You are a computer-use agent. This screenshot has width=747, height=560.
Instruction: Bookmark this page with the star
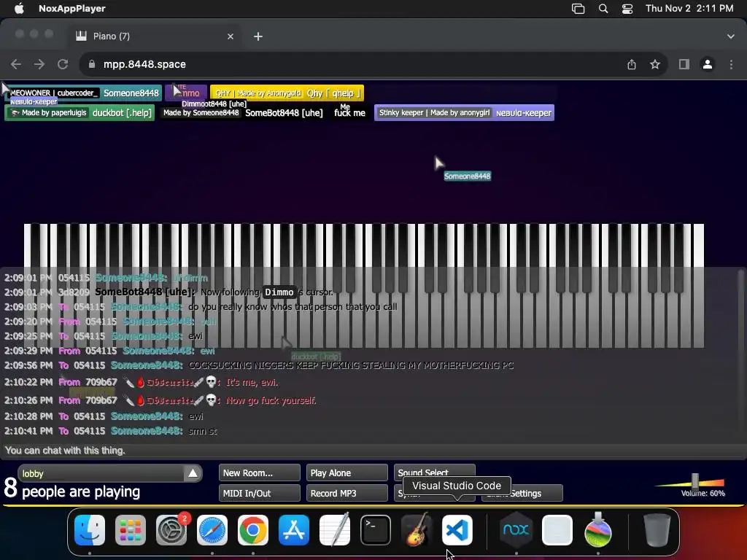pos(655,64)
